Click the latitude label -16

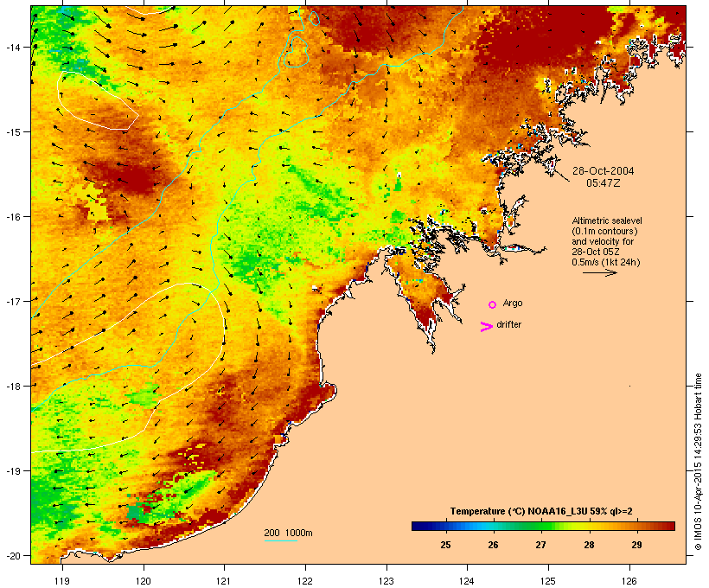[13, 216]
